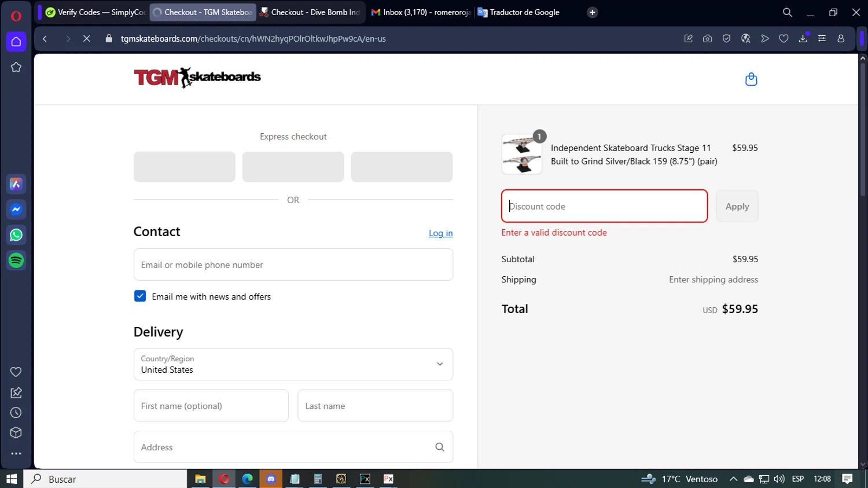Viewport: 868px width, 488px height.
Task: Click the TGM Skateboards logo
Action: (x=197, y=78)
